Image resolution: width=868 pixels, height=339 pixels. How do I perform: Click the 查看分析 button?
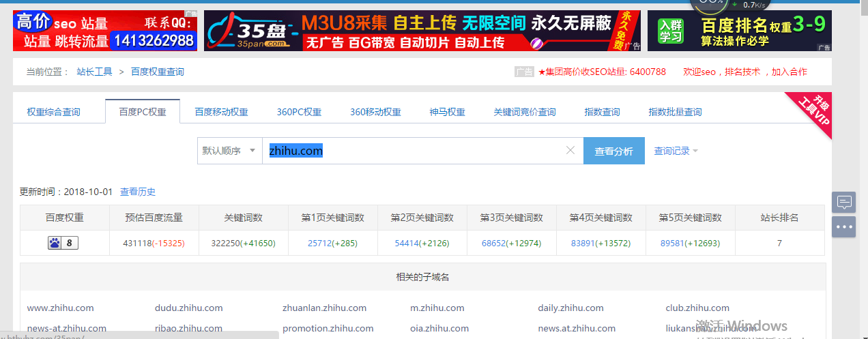613,151
